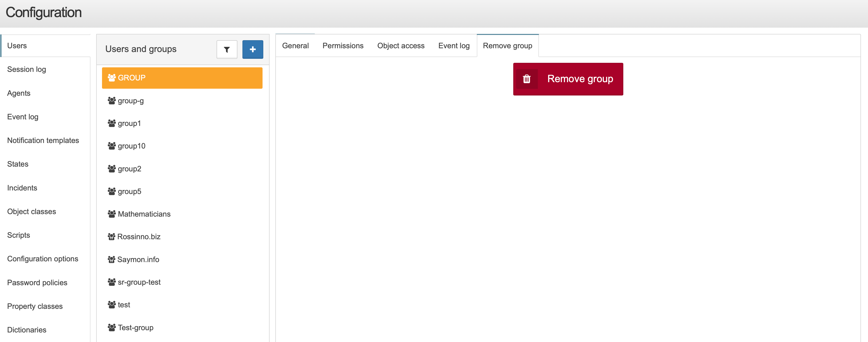Go to Dictionaries
Image resolution: width=868 pixels, height=342 pixels.
tap(27, 330)
